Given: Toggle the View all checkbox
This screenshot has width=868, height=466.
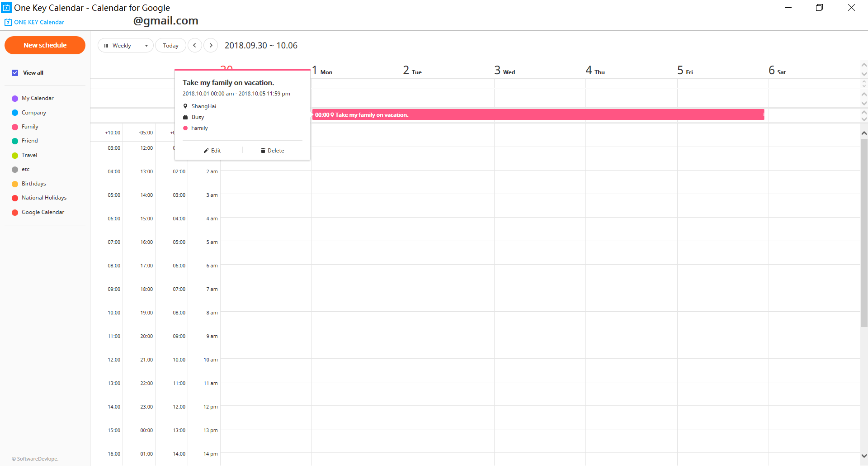Looking at the screenshot, I should tap(15, 73).
